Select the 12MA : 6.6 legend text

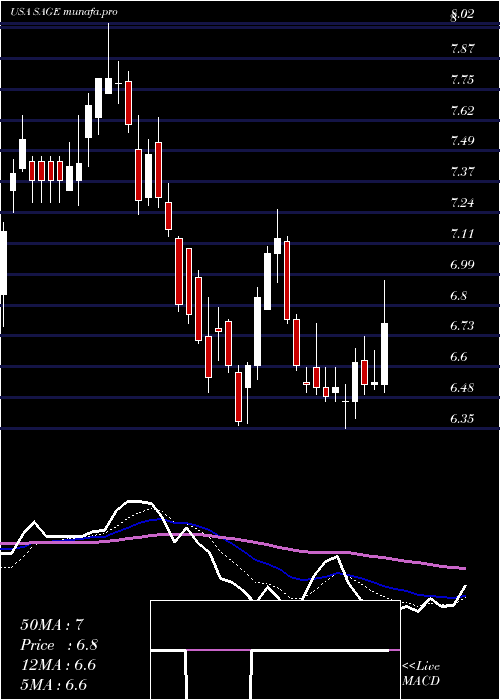(58, 665)
